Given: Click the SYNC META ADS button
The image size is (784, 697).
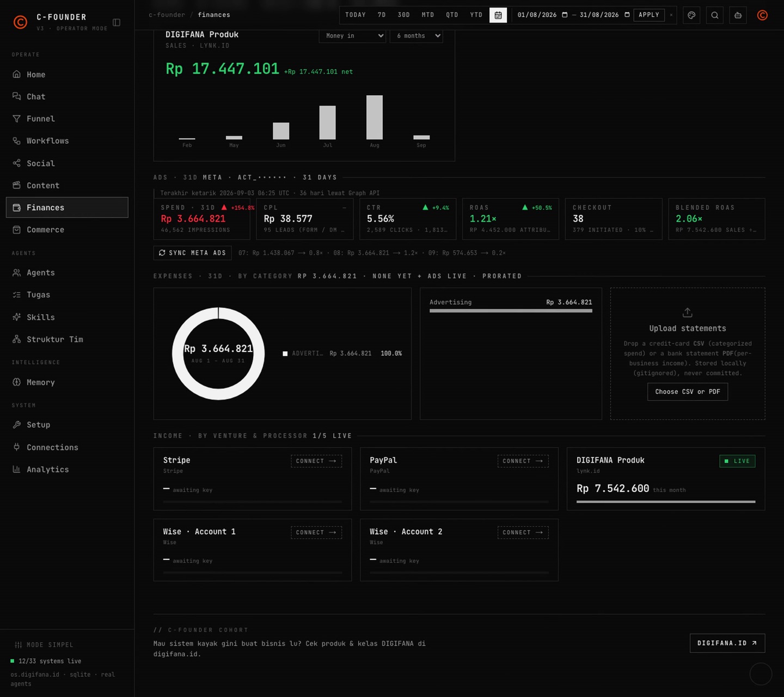Looking at the screenshot, I should tap(193, 253).
